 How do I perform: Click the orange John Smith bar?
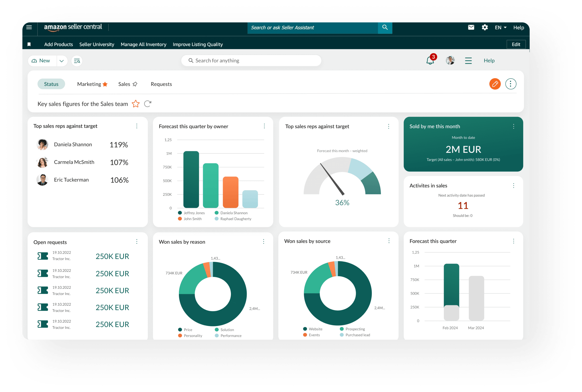(230, 192)
